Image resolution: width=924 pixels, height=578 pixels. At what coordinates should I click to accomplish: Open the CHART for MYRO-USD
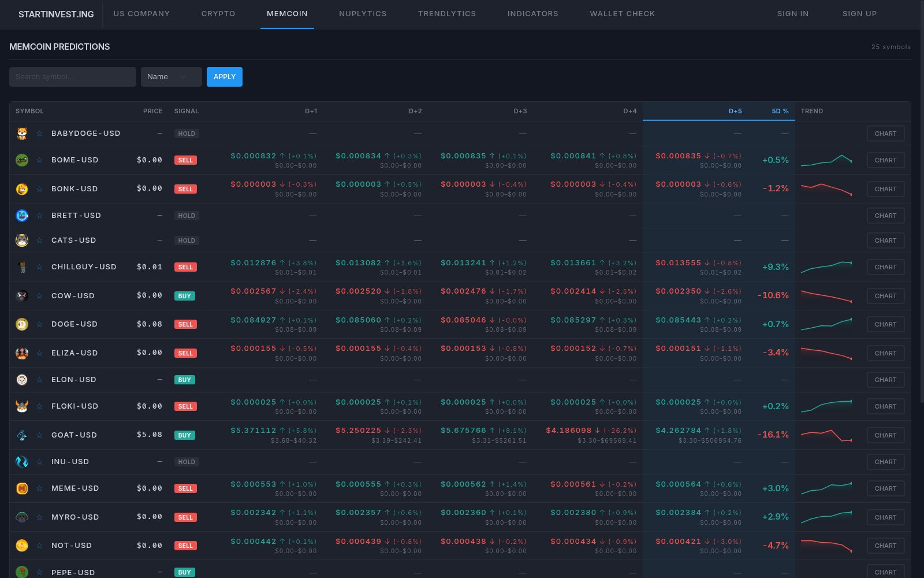[x=885, y=517]
